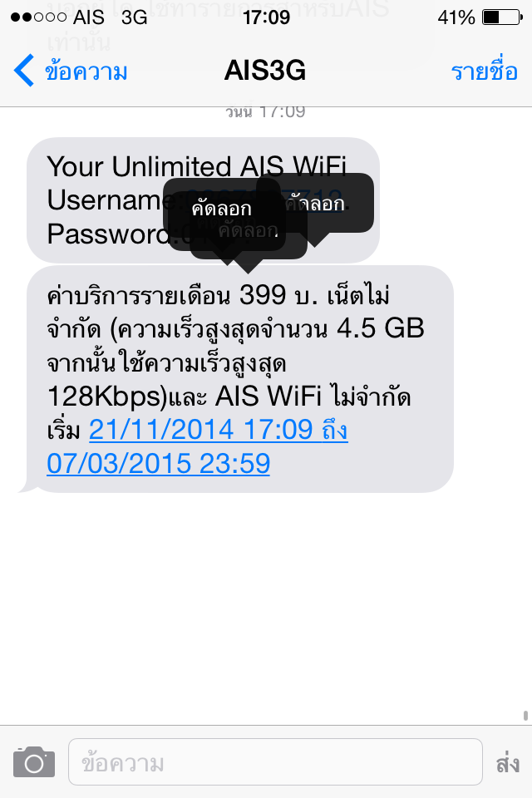Click the scroll indicator at right edge
532x798 pixels.
[525, 715]
